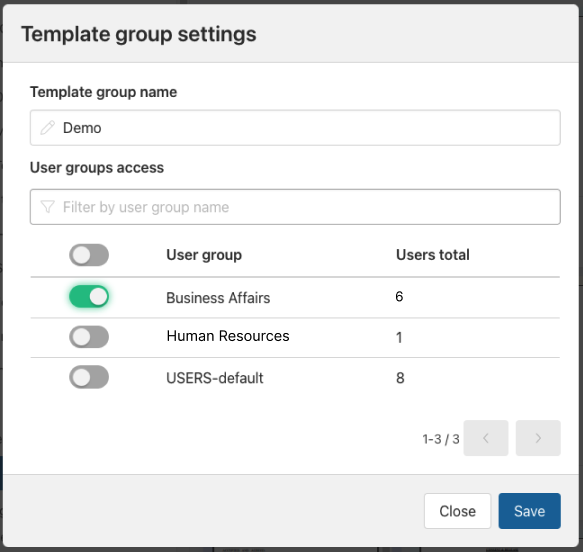Viewport: 583px width, 552px height.
Task: Enable access for USERS-default group
Action: (x=89, y=377)
